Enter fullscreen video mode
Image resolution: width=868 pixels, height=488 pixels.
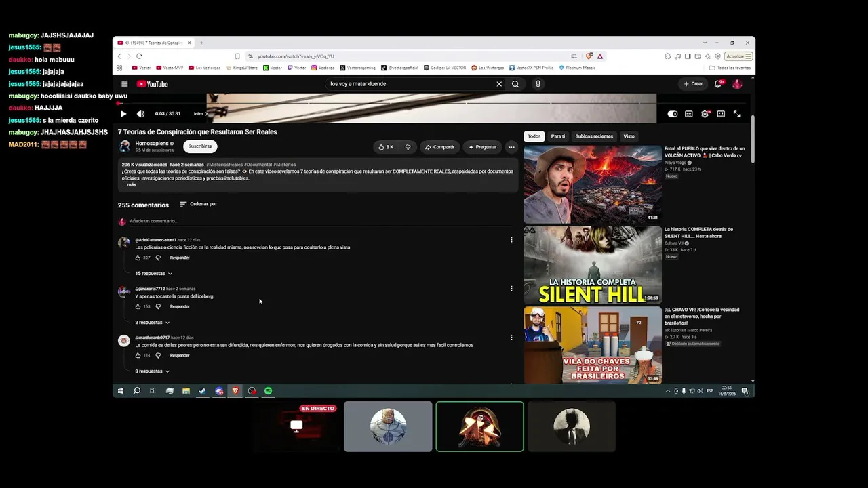(737, 114)
